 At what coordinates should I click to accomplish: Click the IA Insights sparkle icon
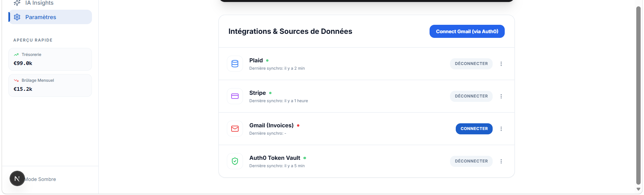click(x=17, y=3)
